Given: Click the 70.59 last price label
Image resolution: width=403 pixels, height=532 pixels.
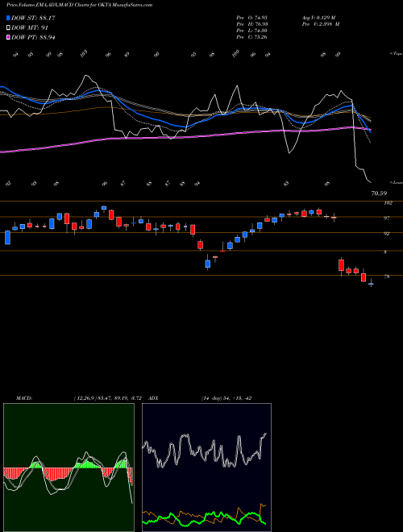Looking at the screenshot, I should point(380,193).
